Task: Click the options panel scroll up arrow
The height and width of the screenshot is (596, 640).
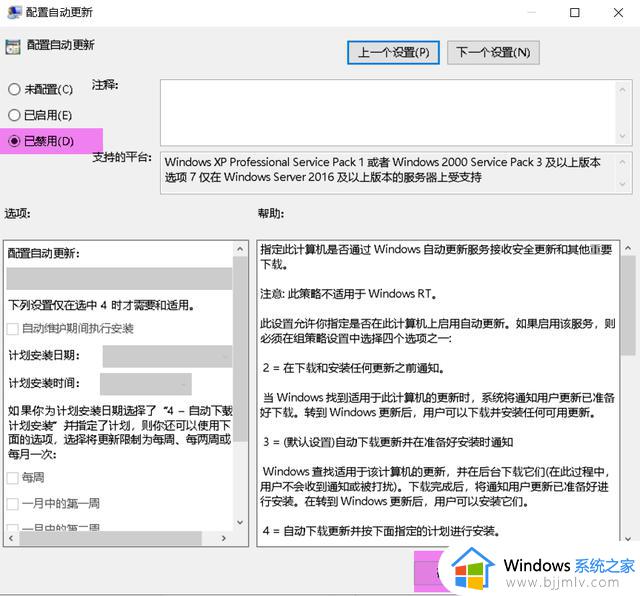Action: [x=240, y=249]
